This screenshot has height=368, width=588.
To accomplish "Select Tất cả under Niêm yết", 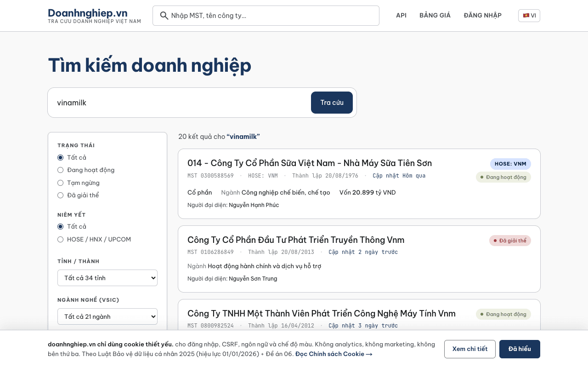I will click(60, 227).
